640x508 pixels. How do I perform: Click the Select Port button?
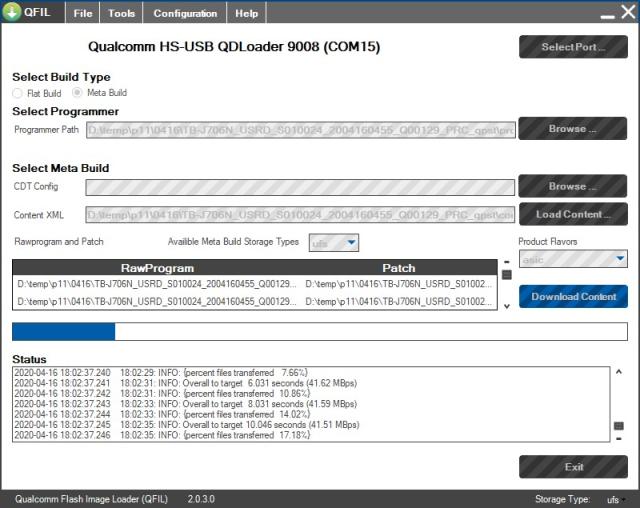coord(573,47)
